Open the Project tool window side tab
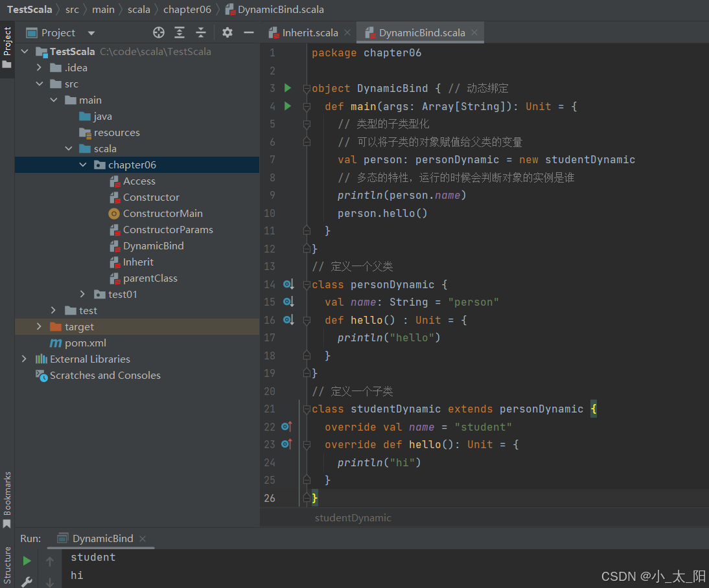The width and height of the screenshot is (709, 588). (6, 47)
